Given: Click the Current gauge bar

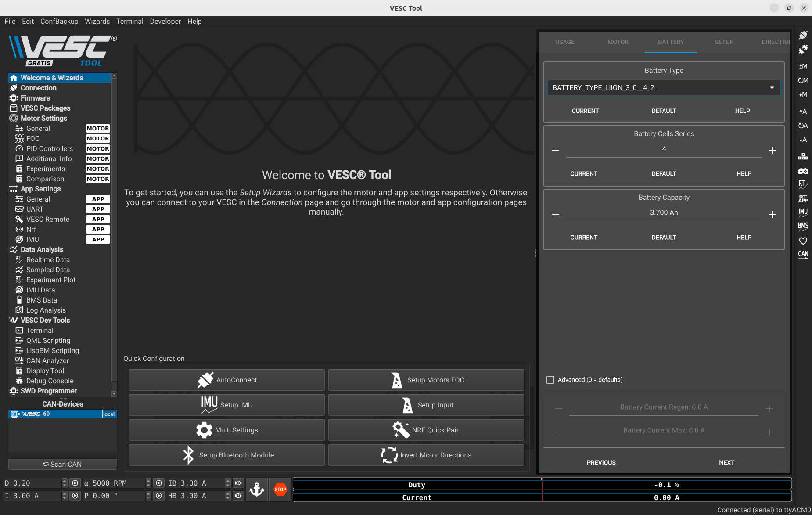Looking at the screenshot, I should [x=542, y=497].
